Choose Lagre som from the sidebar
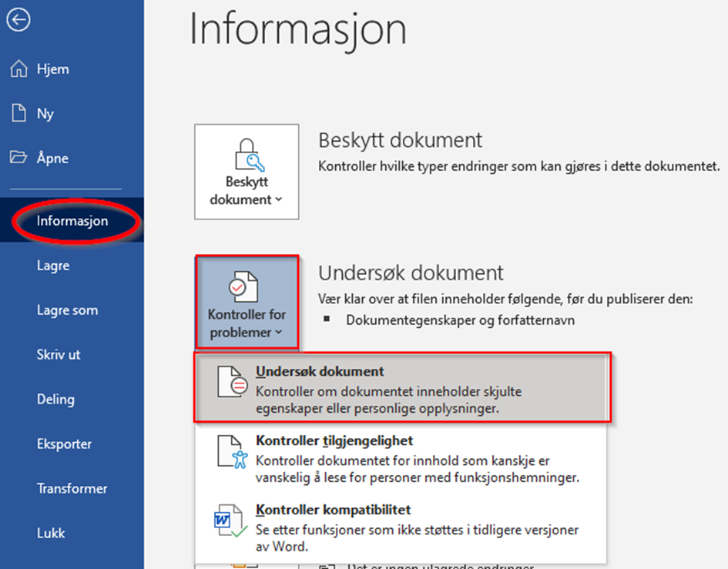 tap(67, 310)
